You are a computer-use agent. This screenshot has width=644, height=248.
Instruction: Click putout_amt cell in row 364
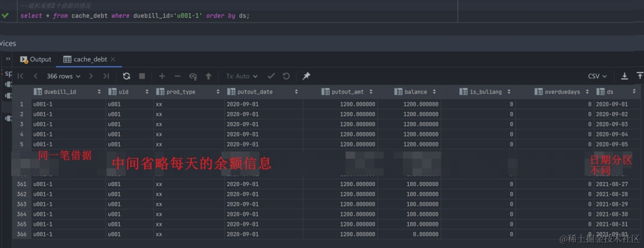click(340, 214)
